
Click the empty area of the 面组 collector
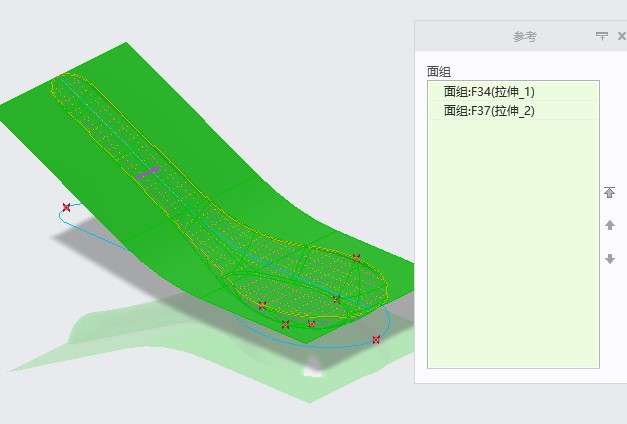[x=513, y=243]
